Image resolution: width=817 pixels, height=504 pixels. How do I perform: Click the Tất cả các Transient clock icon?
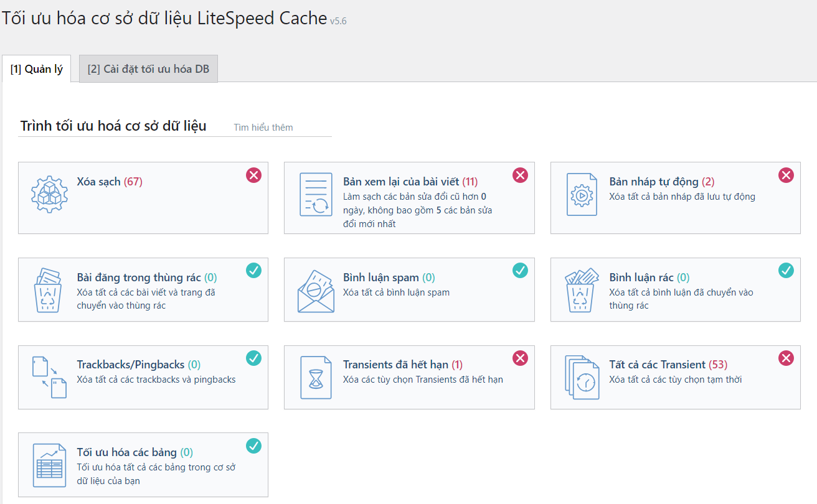[x=582, y=378]
